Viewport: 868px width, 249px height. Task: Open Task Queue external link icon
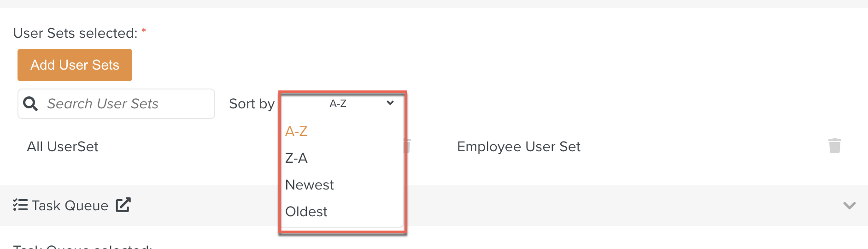click(x=123, y=205)
